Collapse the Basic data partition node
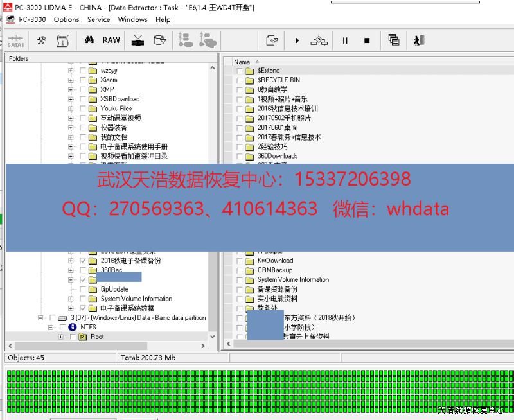Image resolution: width=514 pixels, height=420 pixels. coord(41,318)
